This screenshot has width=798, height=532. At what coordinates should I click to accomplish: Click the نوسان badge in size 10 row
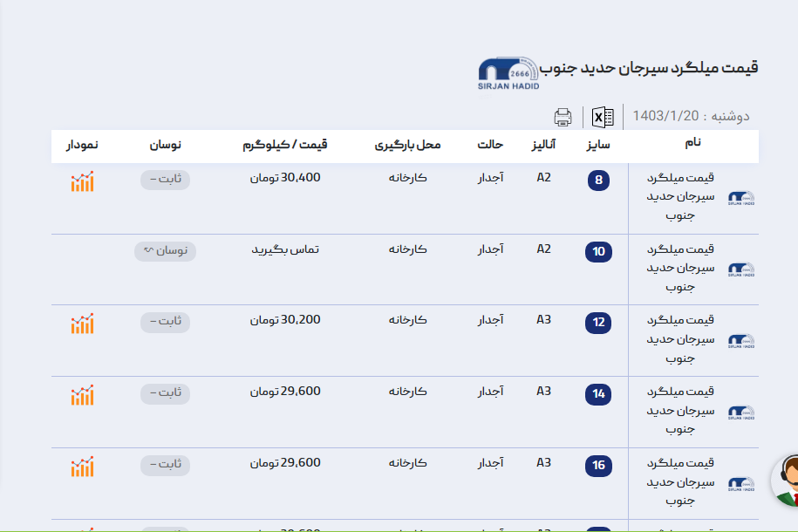pyautogui.click(x=165, y=251)
